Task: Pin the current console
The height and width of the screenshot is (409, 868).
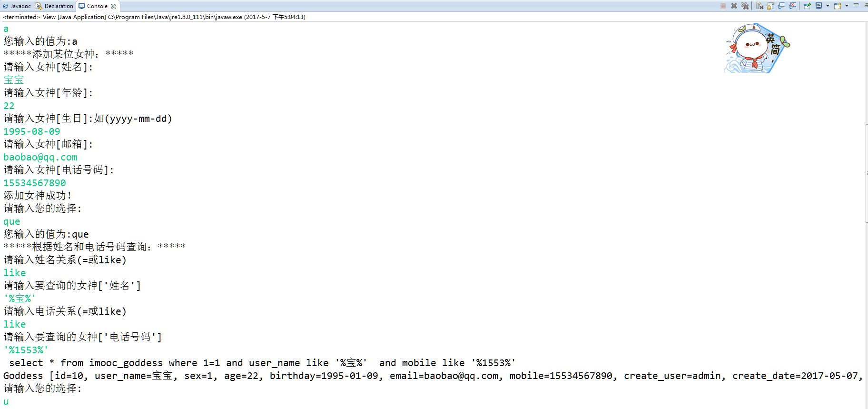Action: (807, 6)
